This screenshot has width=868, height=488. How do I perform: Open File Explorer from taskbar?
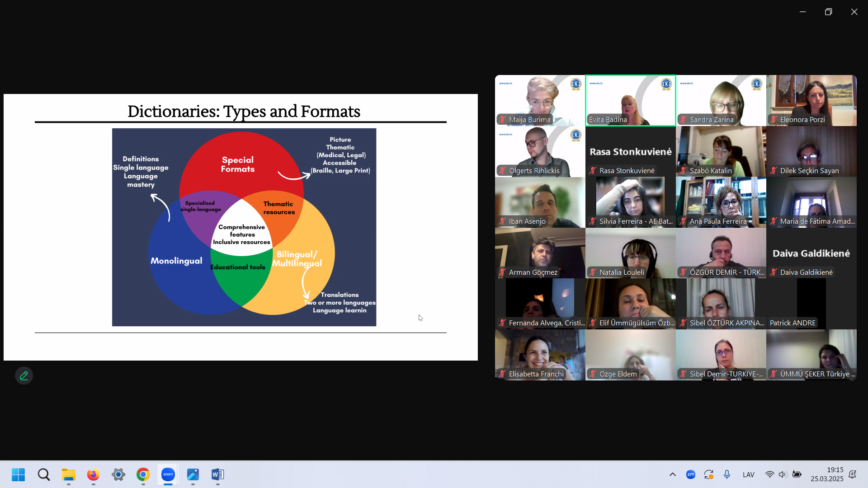click(x=69, y=474)
